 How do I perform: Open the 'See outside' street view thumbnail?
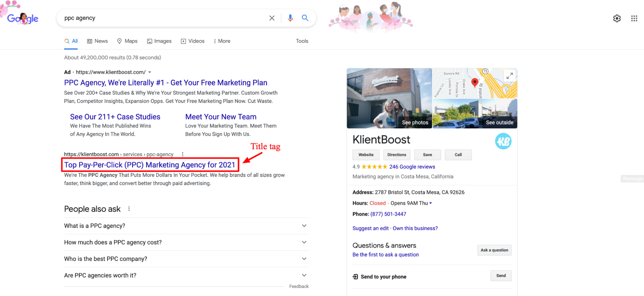pyautogui.click(x=475, y=113)
